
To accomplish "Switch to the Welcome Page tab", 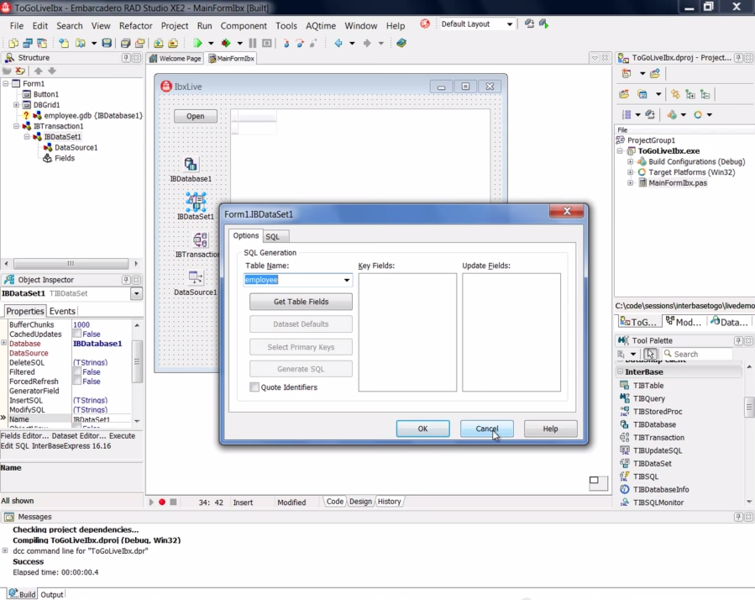I will [x=176, y=58].
